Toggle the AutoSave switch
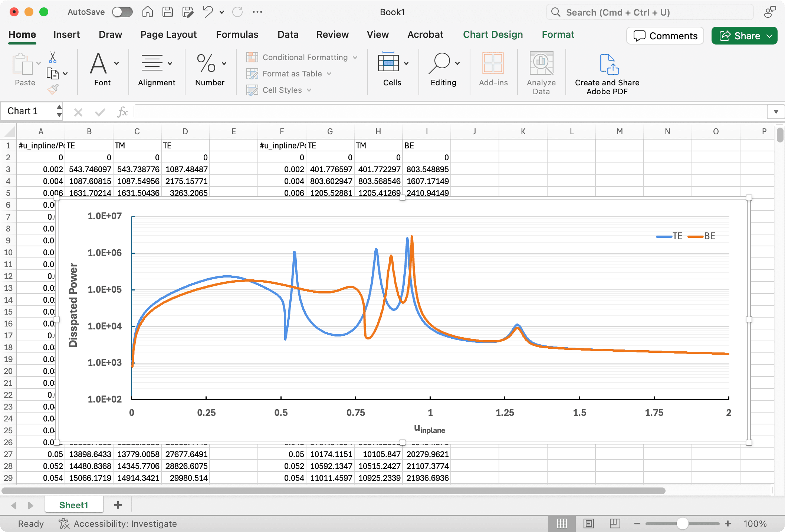Viewport: 785px width, 532px height. pos(122,12)
